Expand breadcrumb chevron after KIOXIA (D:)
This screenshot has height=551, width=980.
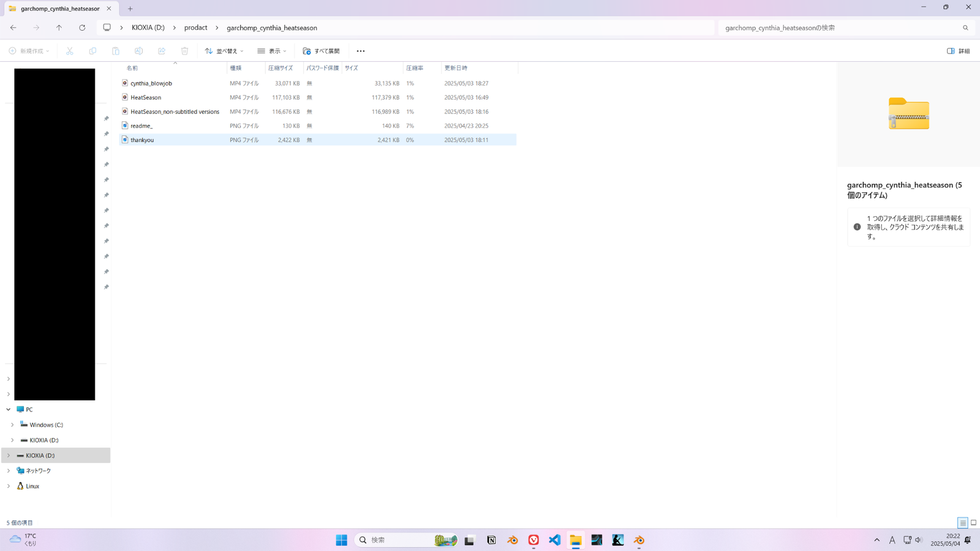[175, 28]
